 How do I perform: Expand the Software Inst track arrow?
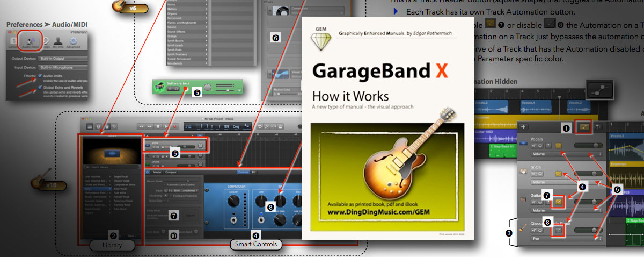coord(239,90)
